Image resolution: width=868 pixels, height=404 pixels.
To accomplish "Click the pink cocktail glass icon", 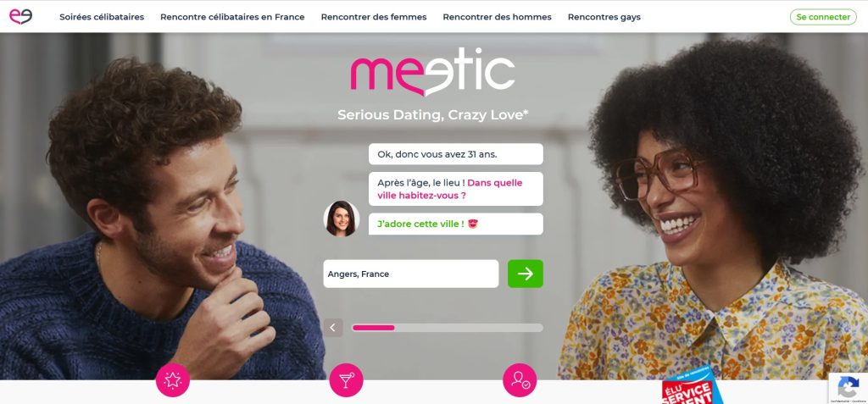I will tap(346, 379).
